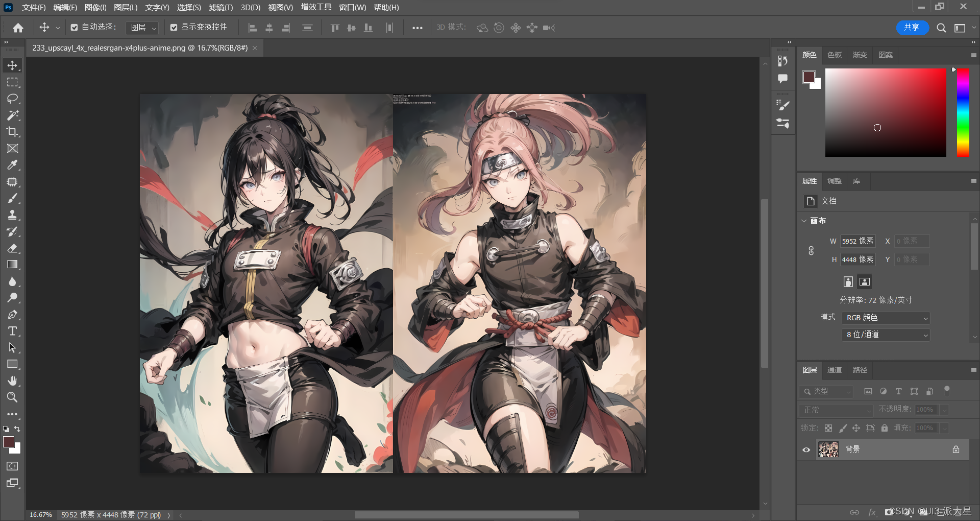Open Edit Toolbar three-dots in toolbox
The image size is (980, 521).
(12, 414)
